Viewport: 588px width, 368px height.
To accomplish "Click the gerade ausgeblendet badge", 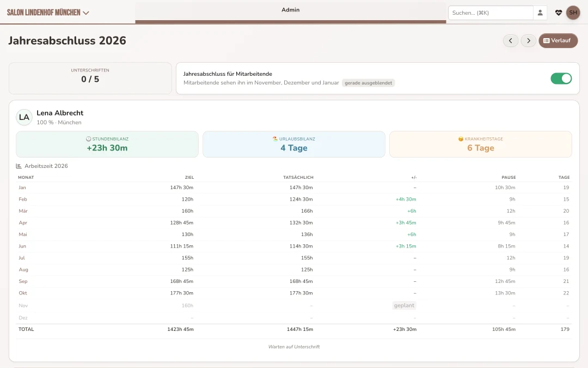I will click(368, 83).
